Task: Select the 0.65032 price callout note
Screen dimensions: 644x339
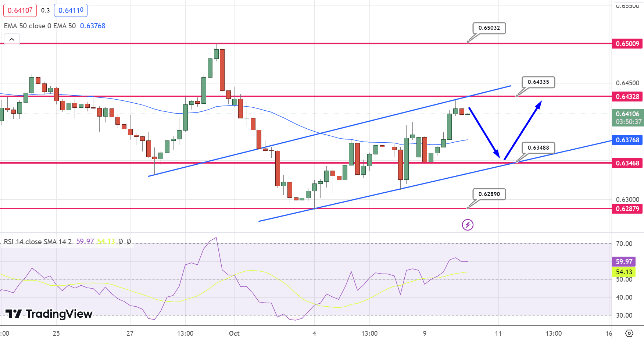Action: (x=489, y=28)
